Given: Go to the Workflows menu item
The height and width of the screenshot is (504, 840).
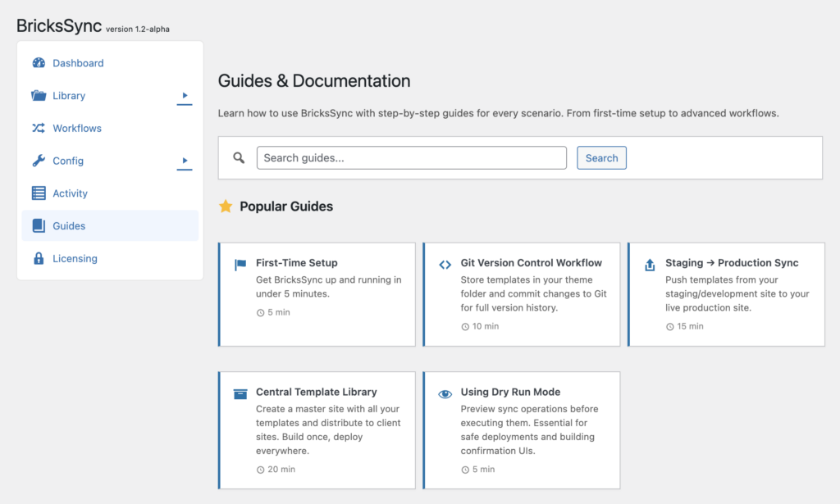Looking at the screenshot, I should pyautogui.click(x=77, y=129).
